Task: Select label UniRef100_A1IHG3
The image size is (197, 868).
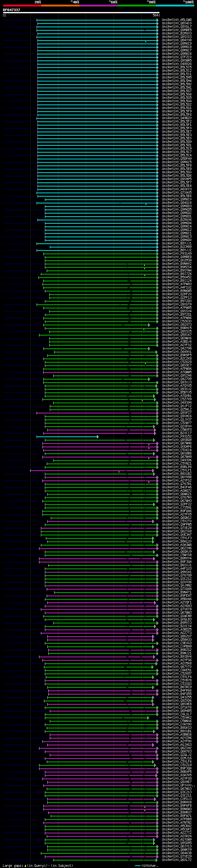Action: [x=177, y=744]
